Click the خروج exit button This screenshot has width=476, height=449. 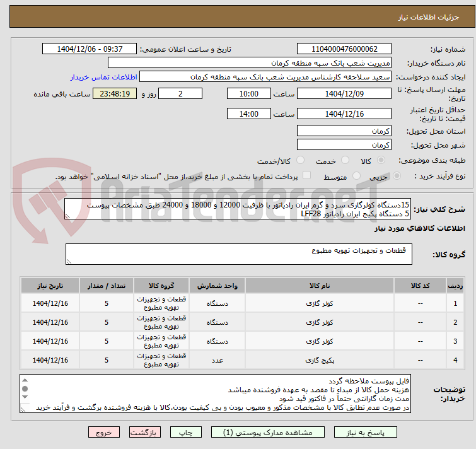point(104,433)
